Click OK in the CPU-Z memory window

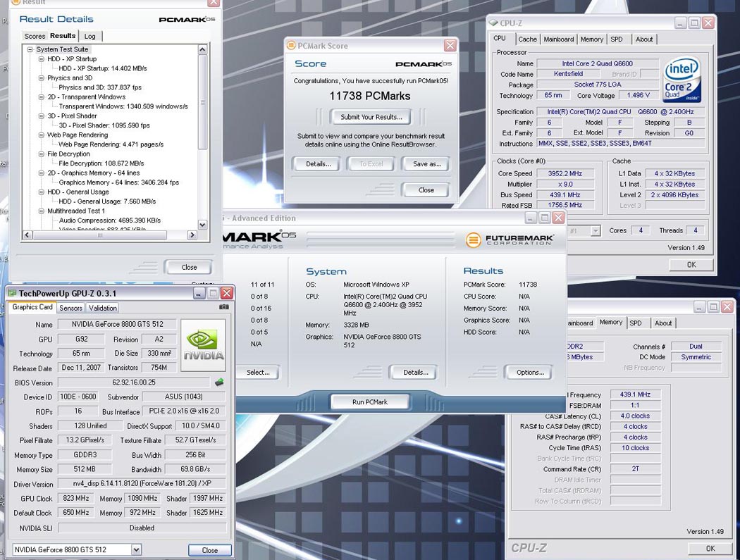coord(710,548)
